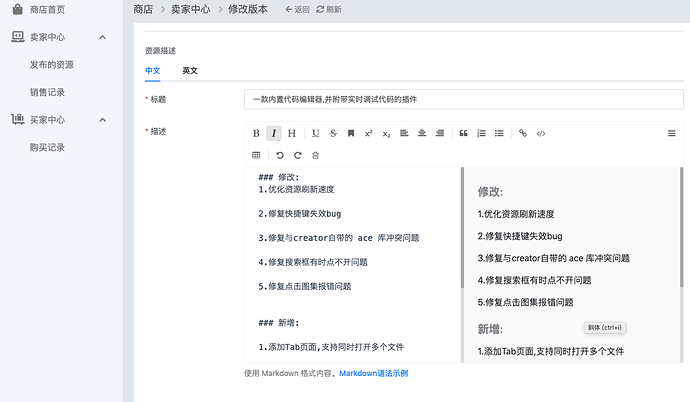The width and height of the screenshot is (690, 402).
Task: Click preview heading '新增:'
Action: point(490,329)
